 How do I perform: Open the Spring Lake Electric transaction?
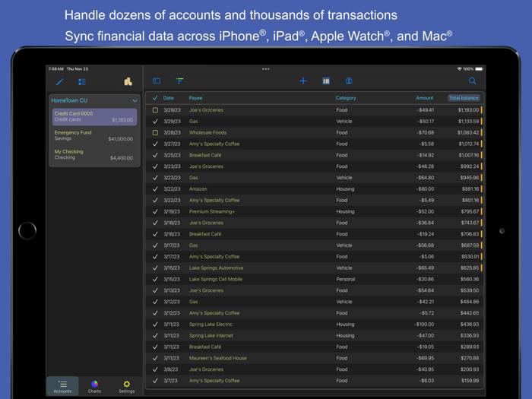(x=314, y=325)
